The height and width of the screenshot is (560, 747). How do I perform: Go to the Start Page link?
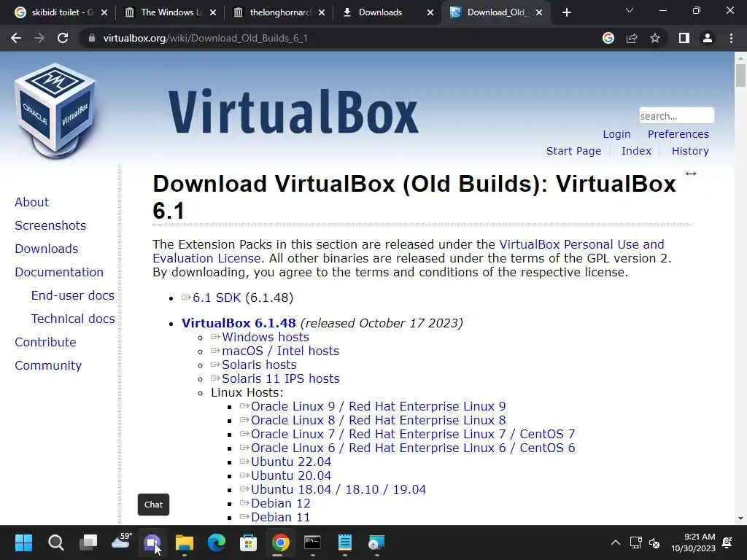pyautogui.click(x=573, y=151)
